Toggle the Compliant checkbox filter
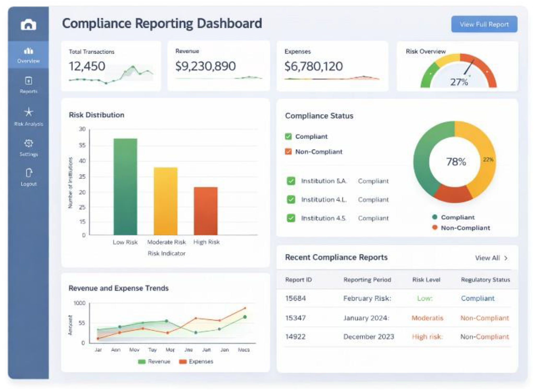Image resolution: width=536 pixels, height=392 pixels. click(x=288, y=137)
